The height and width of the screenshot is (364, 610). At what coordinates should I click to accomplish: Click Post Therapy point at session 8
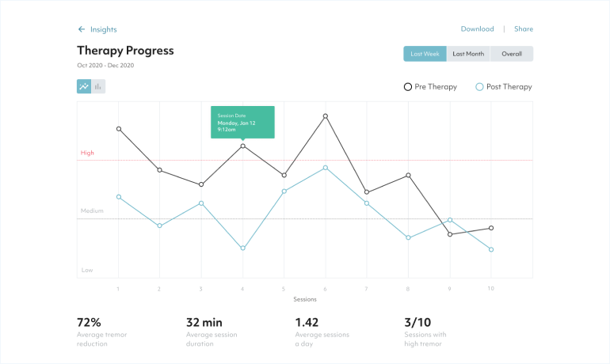coord(408,237)
